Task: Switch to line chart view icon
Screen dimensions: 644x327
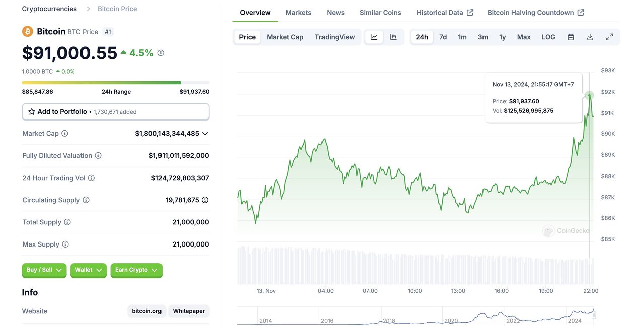Action: [374, 37]
